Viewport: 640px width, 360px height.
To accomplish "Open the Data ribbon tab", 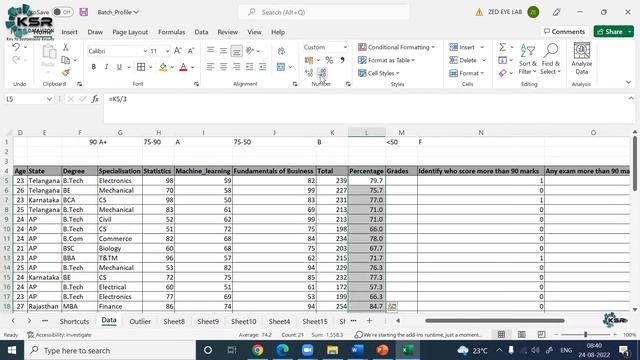I will click(x=201, y=32).
